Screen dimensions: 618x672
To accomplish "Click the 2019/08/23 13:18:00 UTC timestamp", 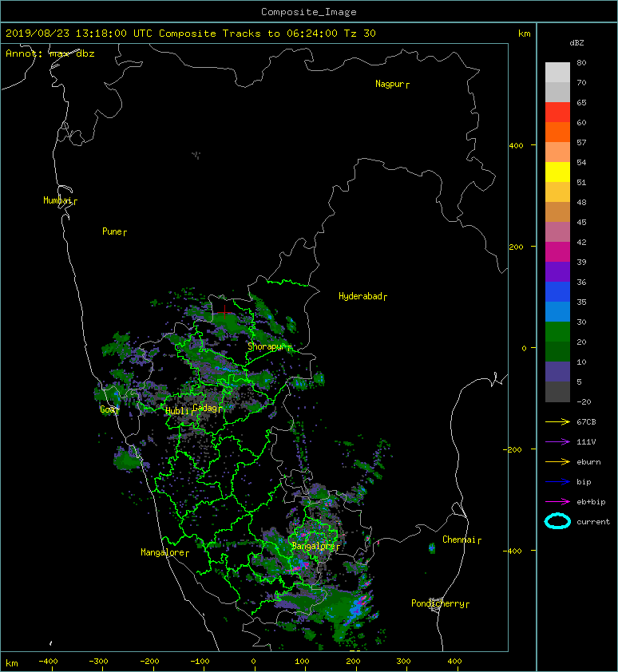I will [x=79, y=34].
